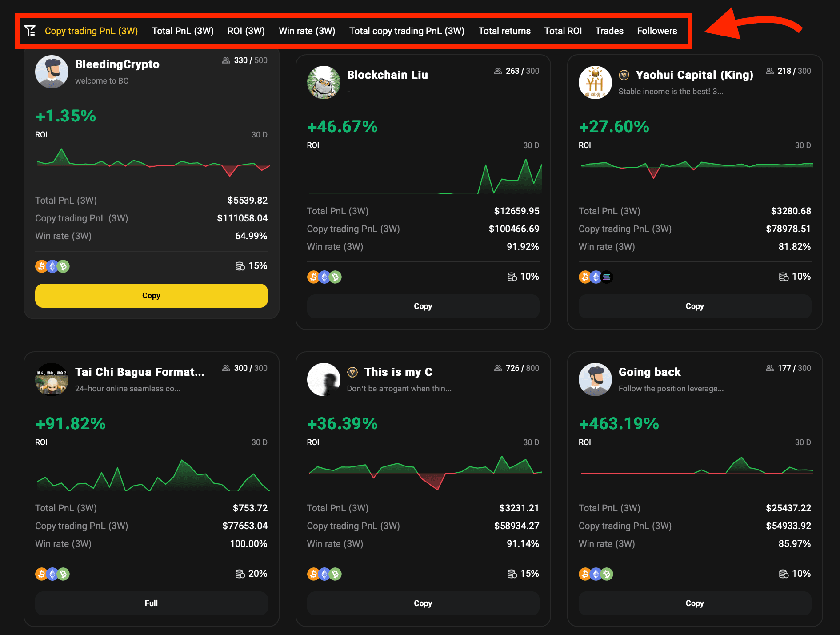Screen dimensions: 840x635
Task: Click the filter icon beside sorting tabs
Action: pyautogui.click(x=30, y=31)
